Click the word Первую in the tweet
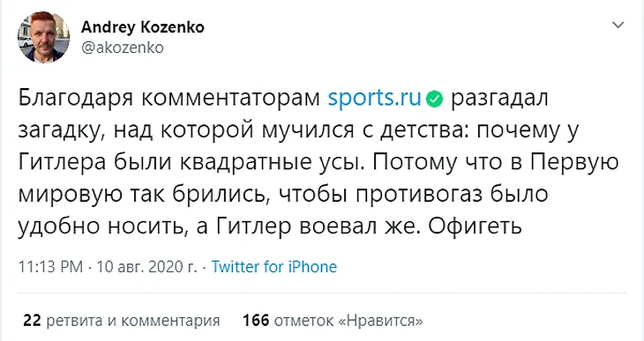This screenshot has height=341, width=644. (574, 163)
